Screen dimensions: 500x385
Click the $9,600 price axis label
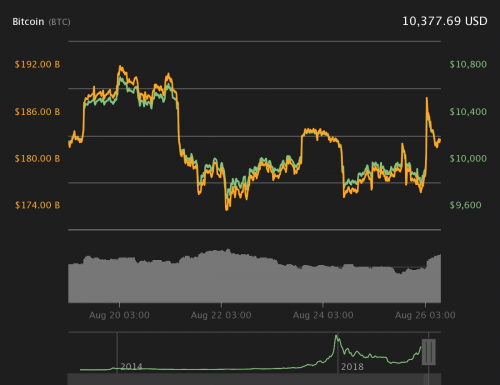(x=465, y=205)
